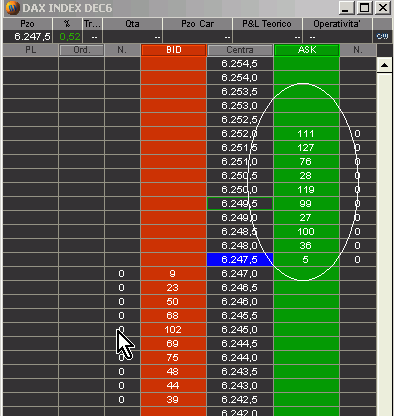
Task: Click the price cell 6.245,5
Action: pyautogui.click(x=240, y=316)
